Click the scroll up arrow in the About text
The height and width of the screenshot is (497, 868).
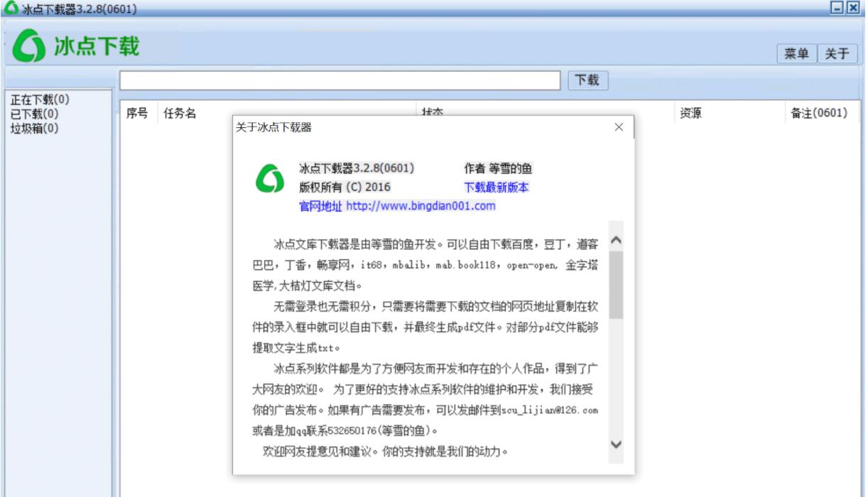click(616, 241)
